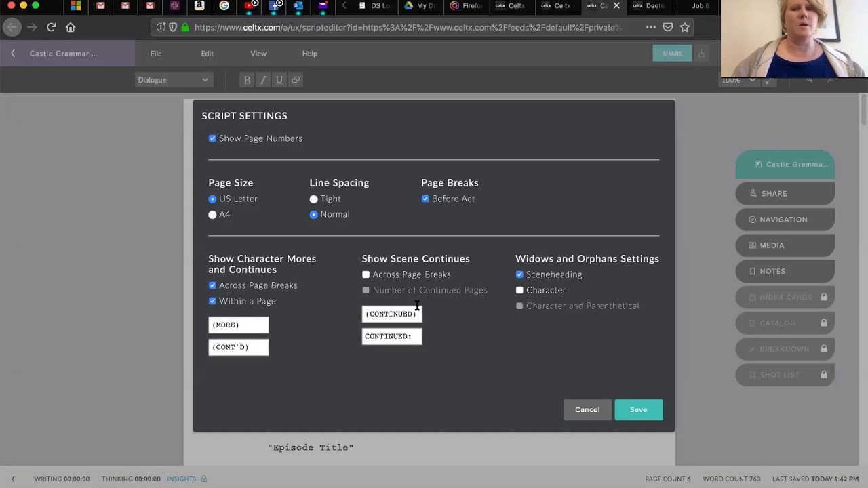Open the NOTES sidebar panel

[785, 271]
